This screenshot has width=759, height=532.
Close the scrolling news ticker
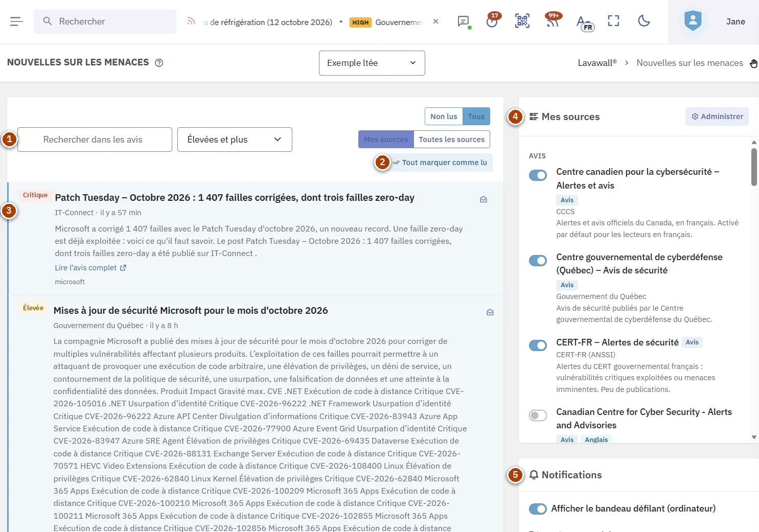pos(435,21)
